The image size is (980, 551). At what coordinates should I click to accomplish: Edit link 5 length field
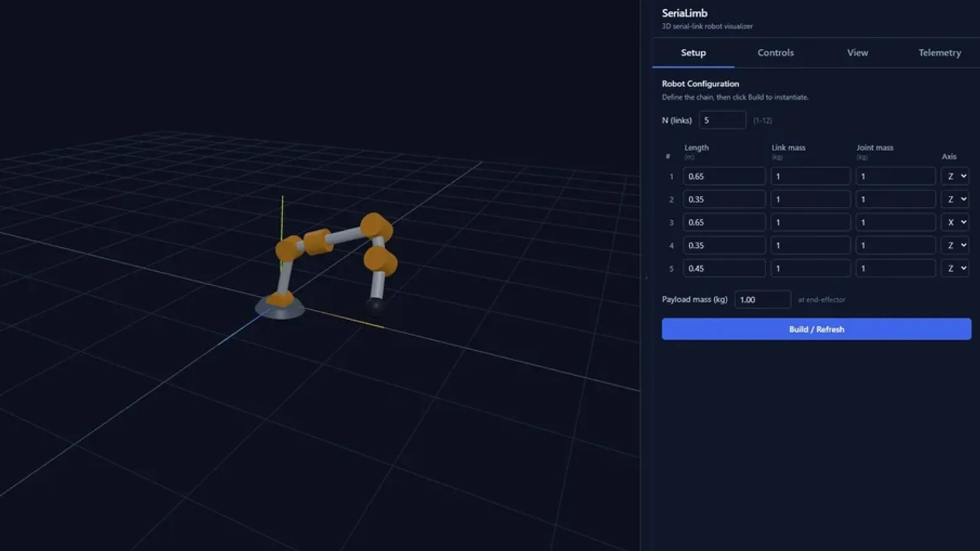point(724,268)
